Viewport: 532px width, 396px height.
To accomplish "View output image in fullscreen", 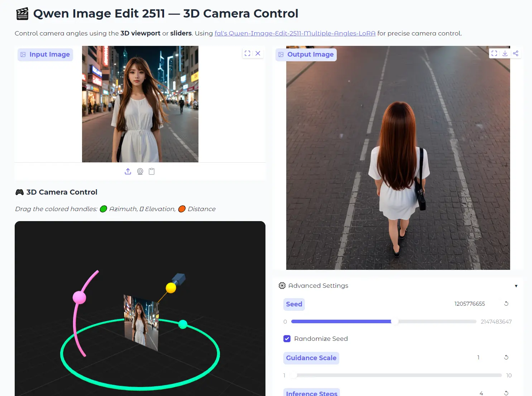I will pos(494,53).
